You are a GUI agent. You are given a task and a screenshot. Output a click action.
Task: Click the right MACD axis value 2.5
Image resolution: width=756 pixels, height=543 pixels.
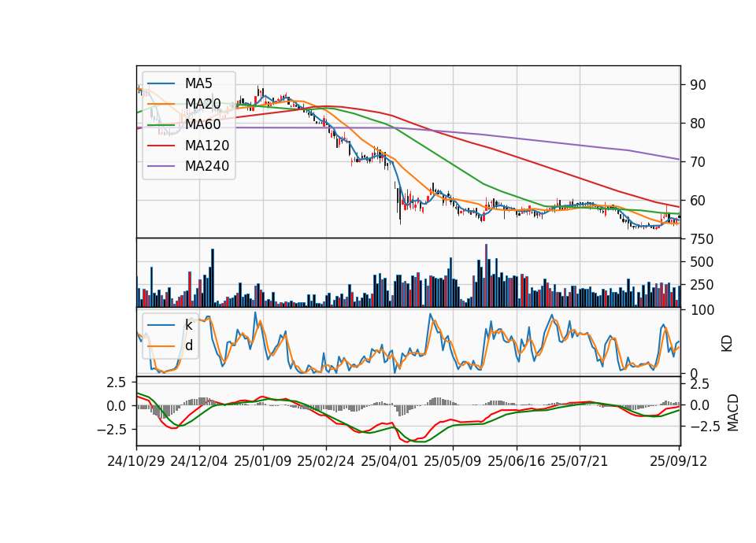click(700, 384)
